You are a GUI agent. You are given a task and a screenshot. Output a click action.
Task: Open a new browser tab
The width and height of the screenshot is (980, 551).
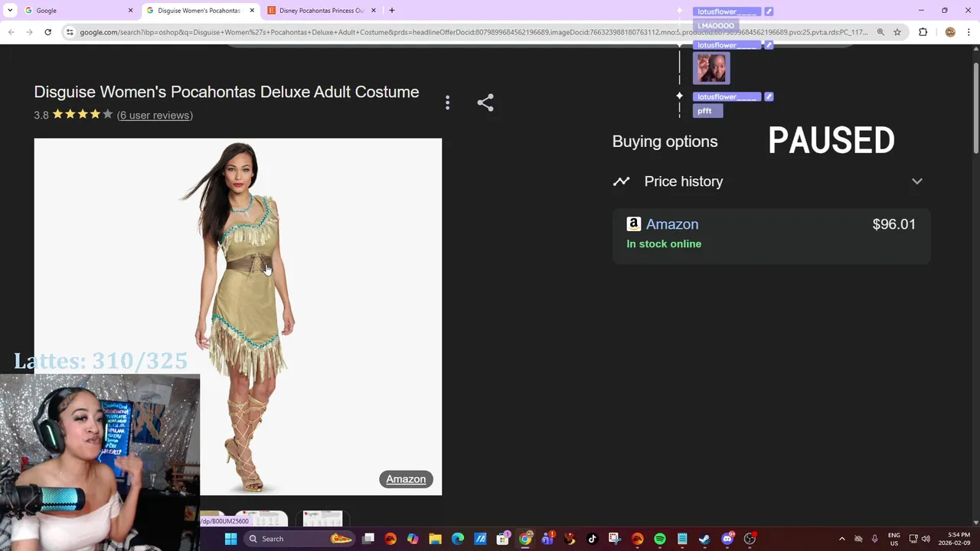(392, 11)
